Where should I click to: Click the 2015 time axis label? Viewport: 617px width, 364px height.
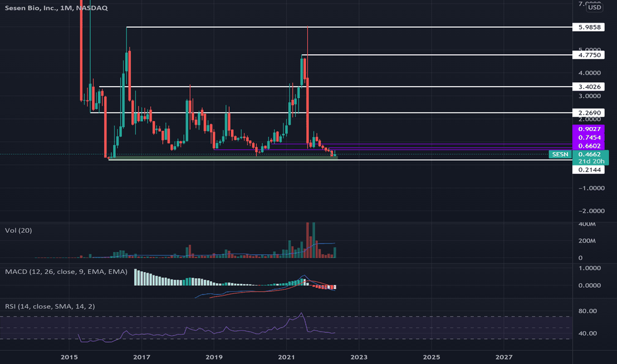[x=69, y=357]
